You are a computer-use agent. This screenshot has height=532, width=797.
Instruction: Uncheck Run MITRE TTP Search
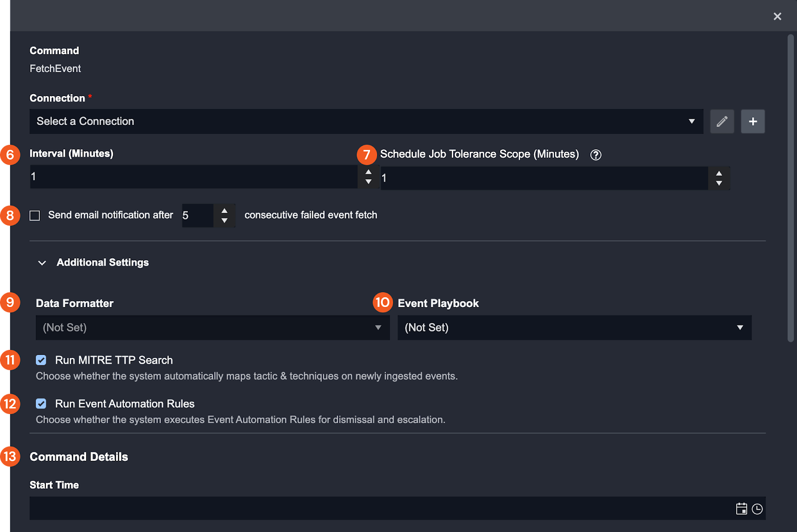click(41, 360)
